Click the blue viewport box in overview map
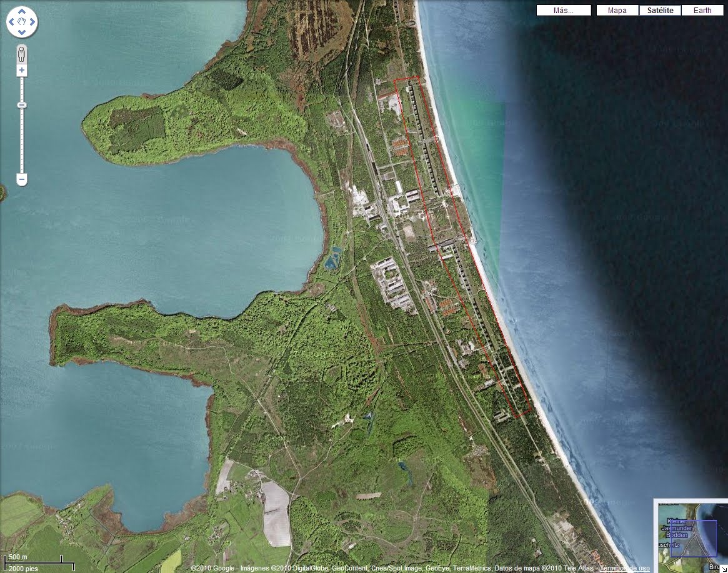Viewport: 728px width, 573px height. [694, 538]
